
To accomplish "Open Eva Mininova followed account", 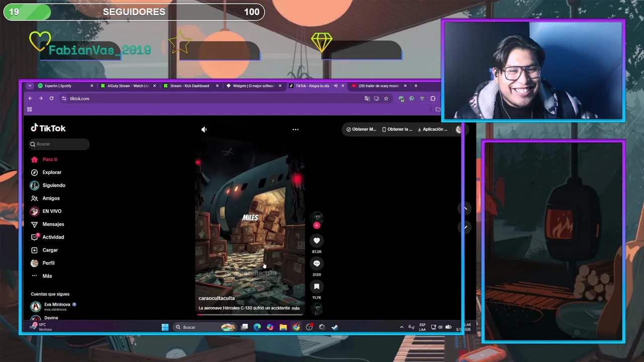I will 53,306.
